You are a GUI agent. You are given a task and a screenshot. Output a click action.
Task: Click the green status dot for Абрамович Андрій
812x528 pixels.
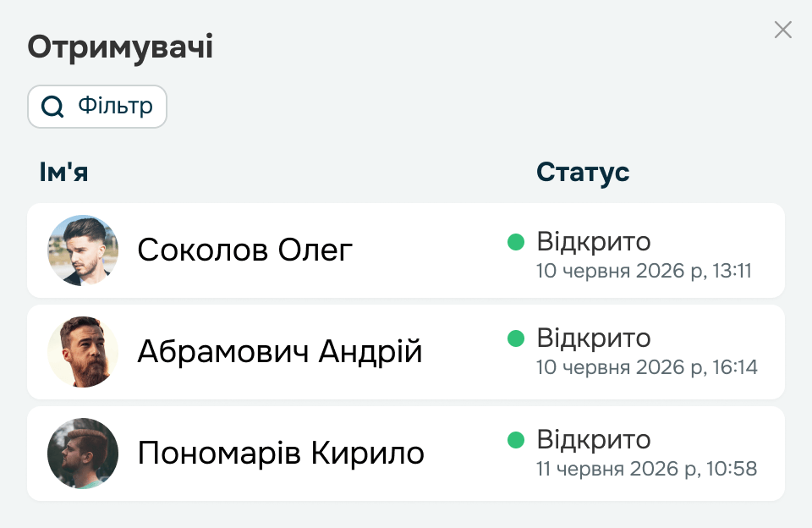(516, 338)
